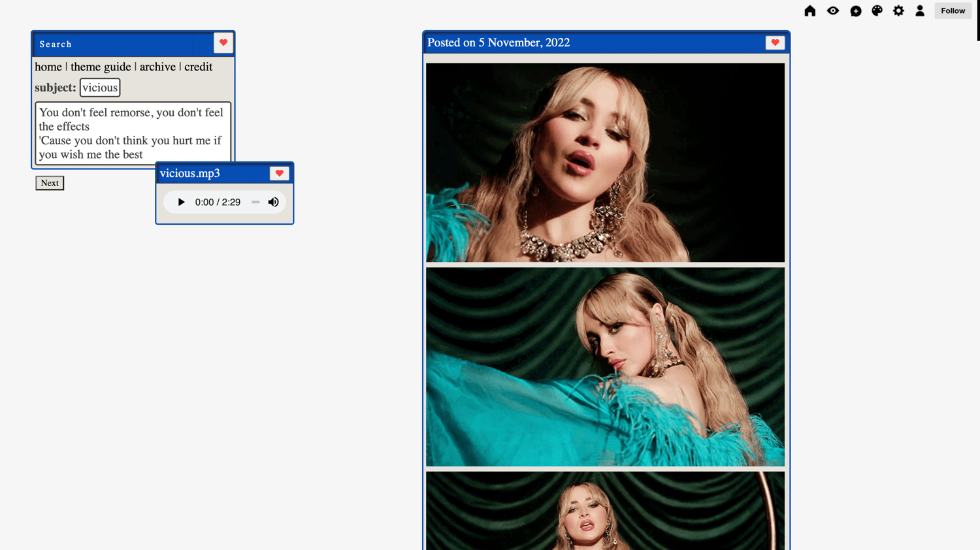The width and height of the screenshot is (980, 550).
Task: Click the lyrics text box in sidebar
Action: click(x=133, y=133)
